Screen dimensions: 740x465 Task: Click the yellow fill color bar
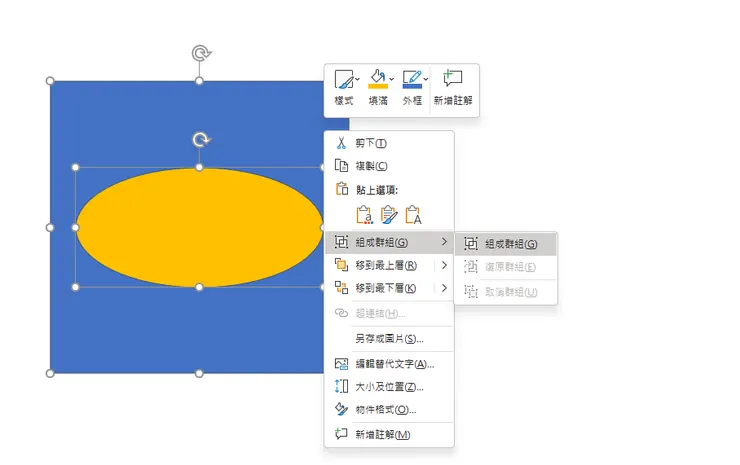point(378,86)
